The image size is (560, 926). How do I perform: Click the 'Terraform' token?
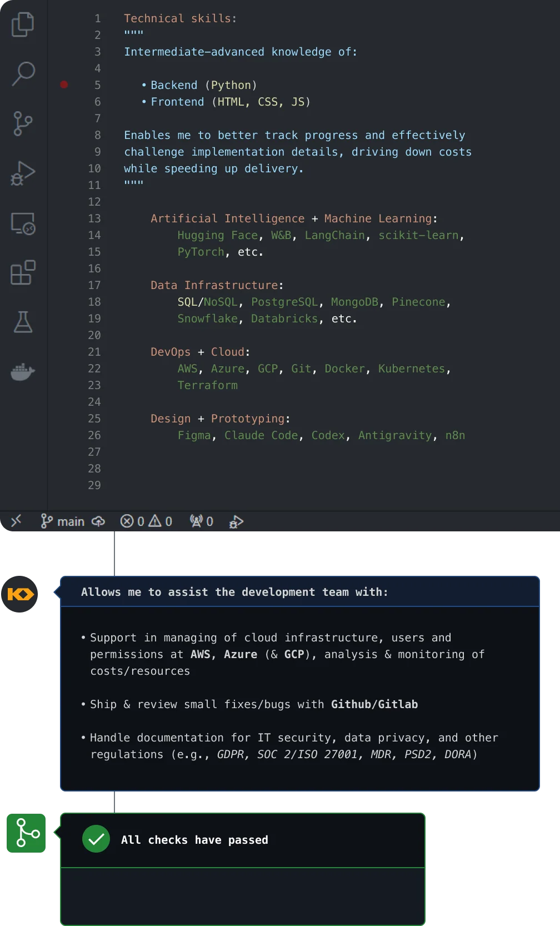(x=207, y=385)
